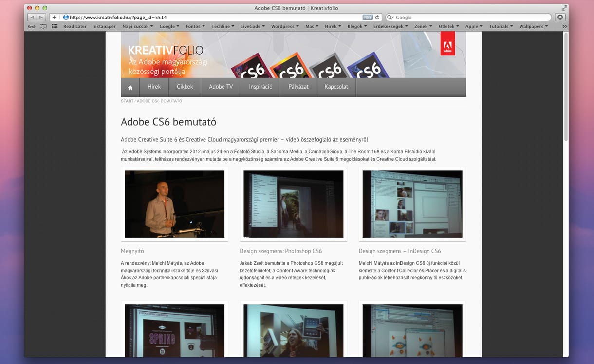Screen dimensions: 594x364
Task: Add a bookmark with the plus button
Action: 55,17
